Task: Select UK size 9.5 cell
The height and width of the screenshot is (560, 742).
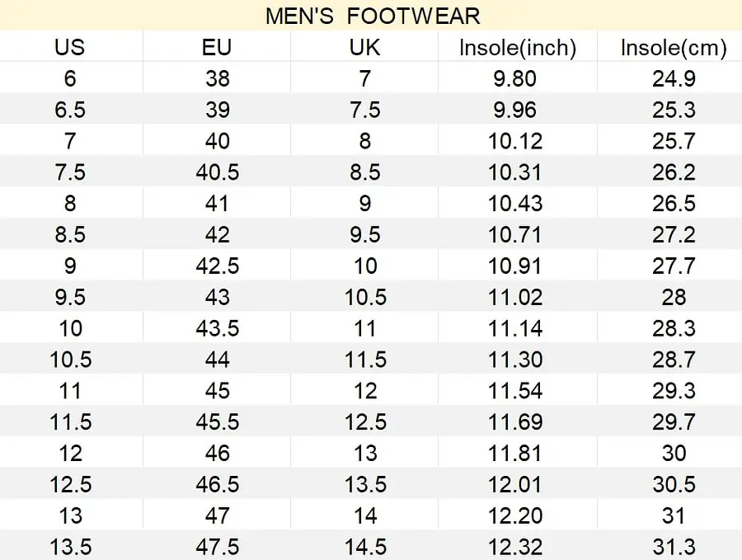Action: [364, 235]
